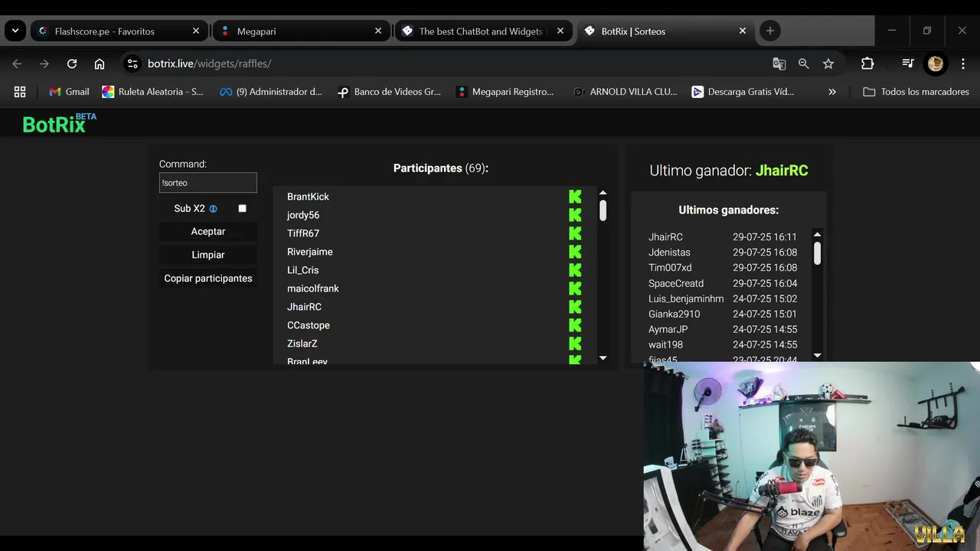
Task: Click the Kick icon beside maicolfrank
Action: [575, 289]
